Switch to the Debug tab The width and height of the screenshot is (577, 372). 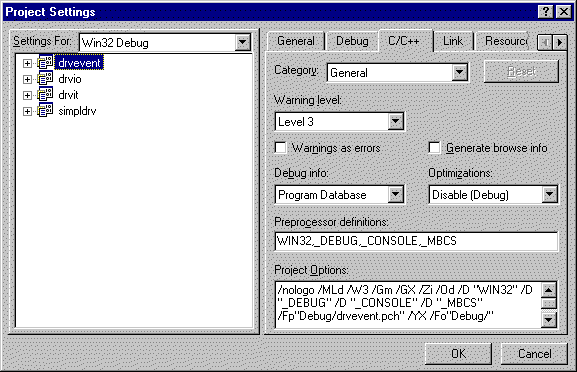(x=352, y=41)
